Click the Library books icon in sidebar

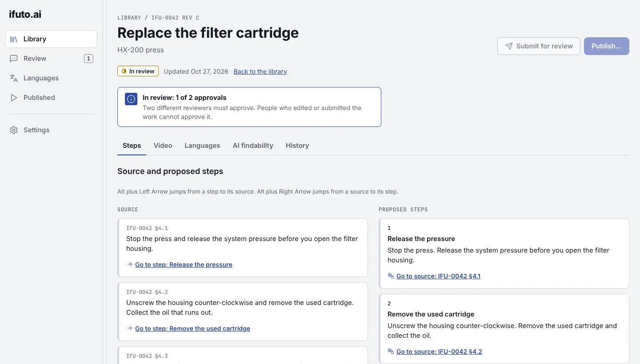[14, 39]
